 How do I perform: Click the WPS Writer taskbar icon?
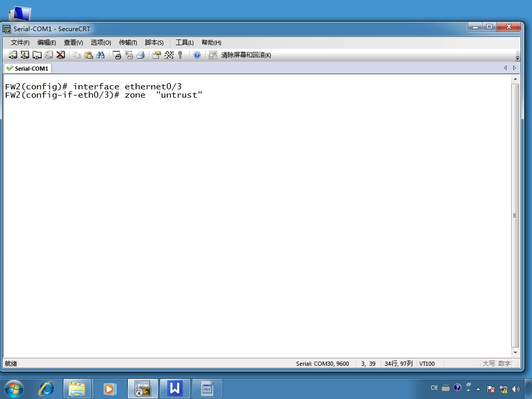(x=175, y=389)
